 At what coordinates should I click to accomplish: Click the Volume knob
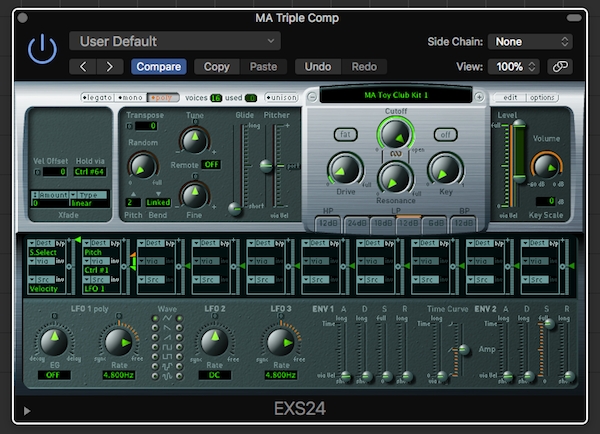[x=546, y=166]
